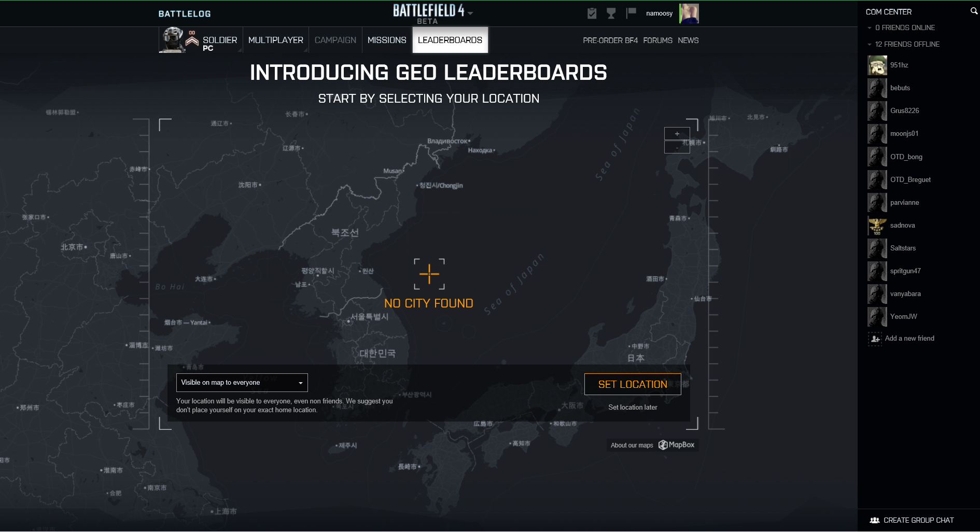Select friend parvianne name
Image resolution: width=980 pixels, height=532 pixels.
pyautogui.click(x=905, y=203)
